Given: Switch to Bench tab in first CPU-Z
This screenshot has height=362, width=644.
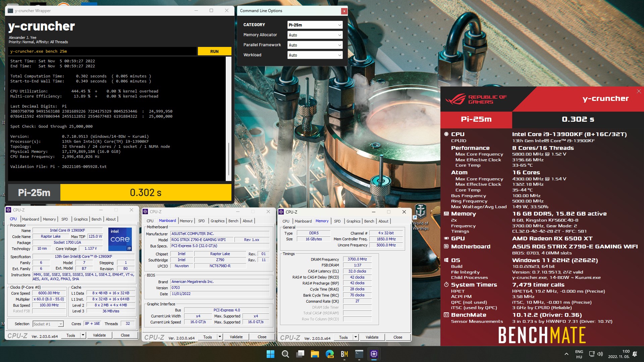Looking at the screenshot, I should pyautogui.click(x=96, y=219).
